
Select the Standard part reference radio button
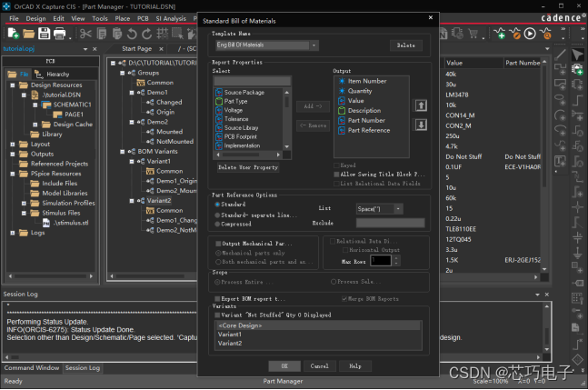(217, 205)
